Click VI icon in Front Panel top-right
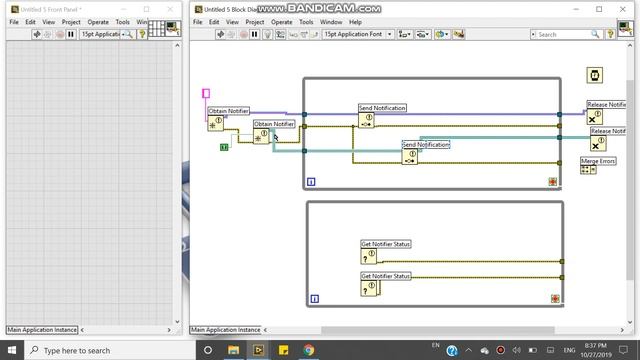The height and width of the screenshot is (360, 640). [173, 29]
